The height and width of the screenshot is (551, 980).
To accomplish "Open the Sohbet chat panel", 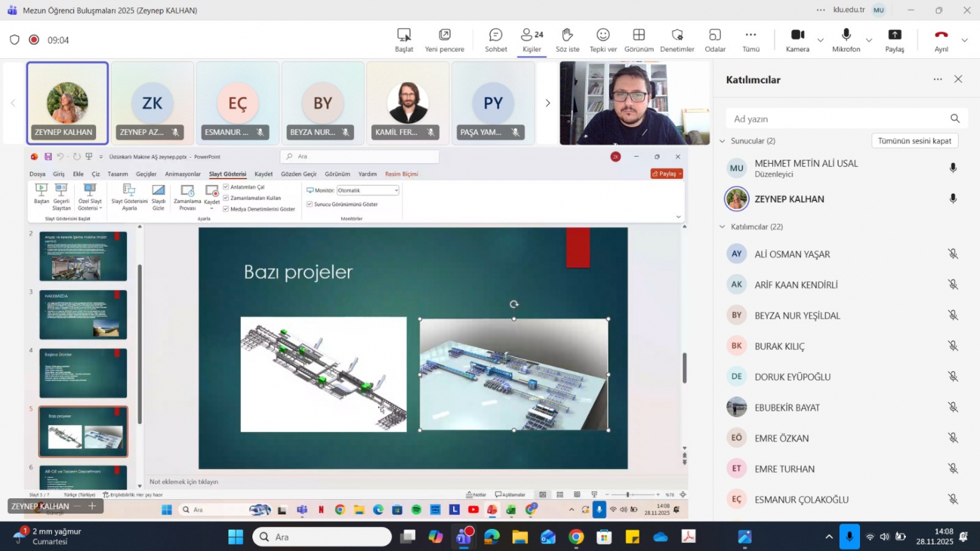I will point(495,39).
